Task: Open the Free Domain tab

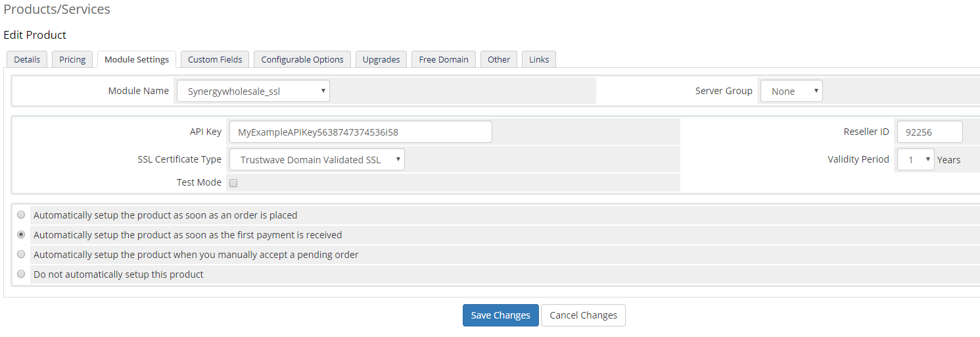Action: (444, 59)
